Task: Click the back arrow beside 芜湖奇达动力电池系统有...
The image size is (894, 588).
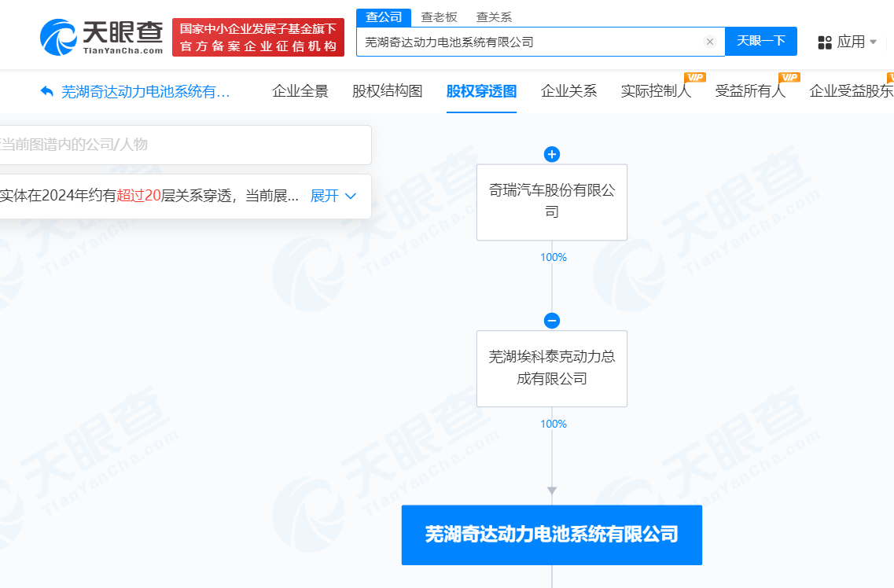Action: pos(46,92)
